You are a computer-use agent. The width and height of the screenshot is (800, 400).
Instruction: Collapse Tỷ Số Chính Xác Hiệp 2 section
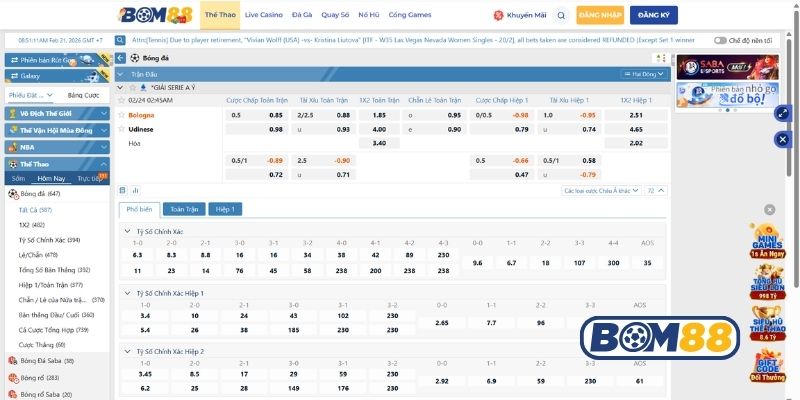pyautogui.click(x=128, y=352)
